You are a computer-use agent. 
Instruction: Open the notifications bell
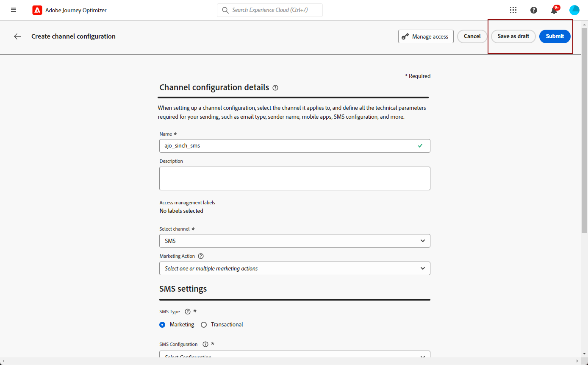coord(554,11)
